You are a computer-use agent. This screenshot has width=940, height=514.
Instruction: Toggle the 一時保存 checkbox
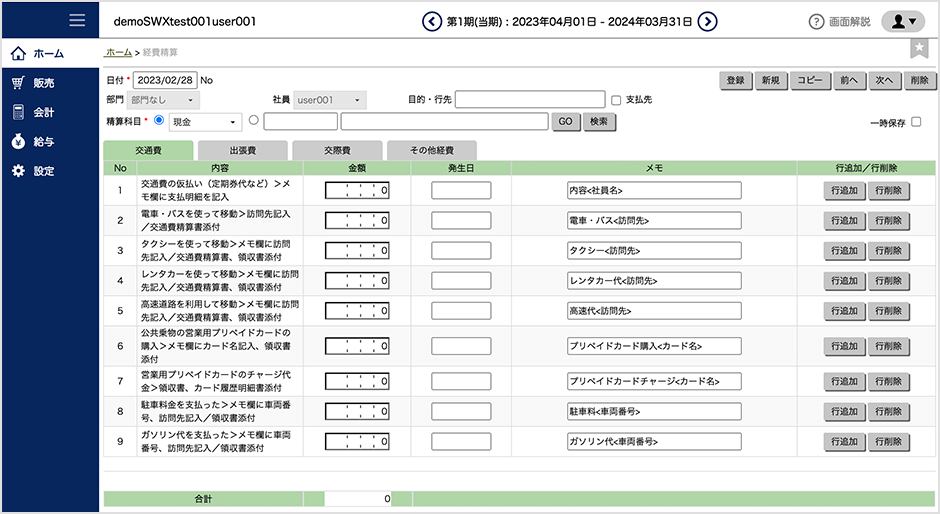click(x=916, y=122)
